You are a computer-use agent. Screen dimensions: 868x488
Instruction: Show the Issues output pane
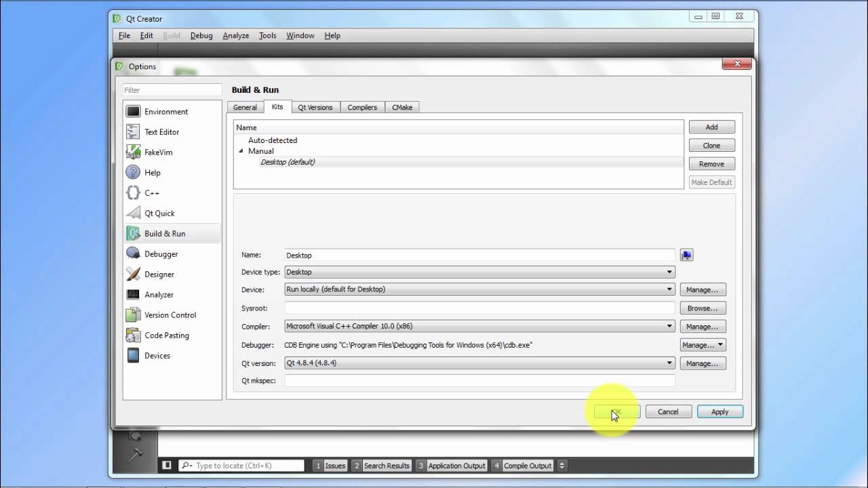pyautogui.click(x=330, y=466)
